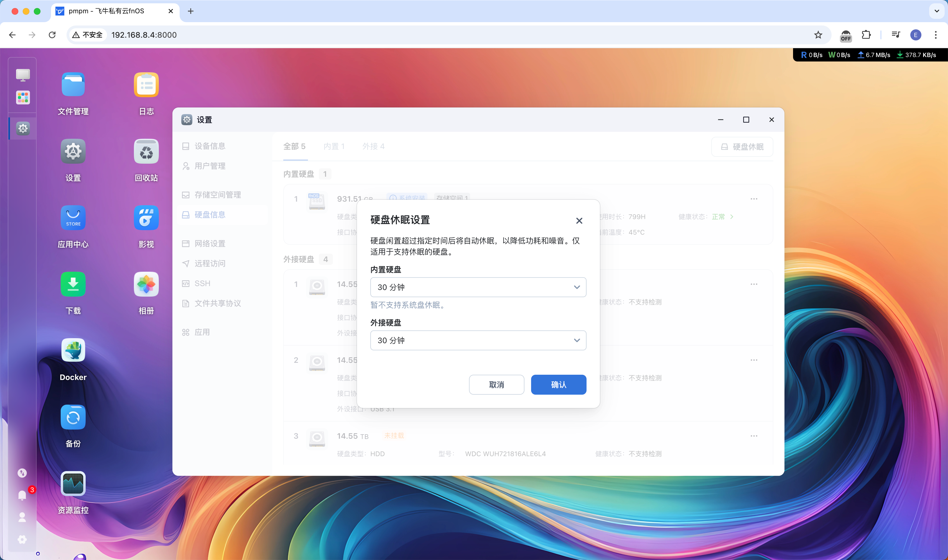
Task: Select SSH settings in the sidebar
Action: pyautogui.click(x=202, y=283)
